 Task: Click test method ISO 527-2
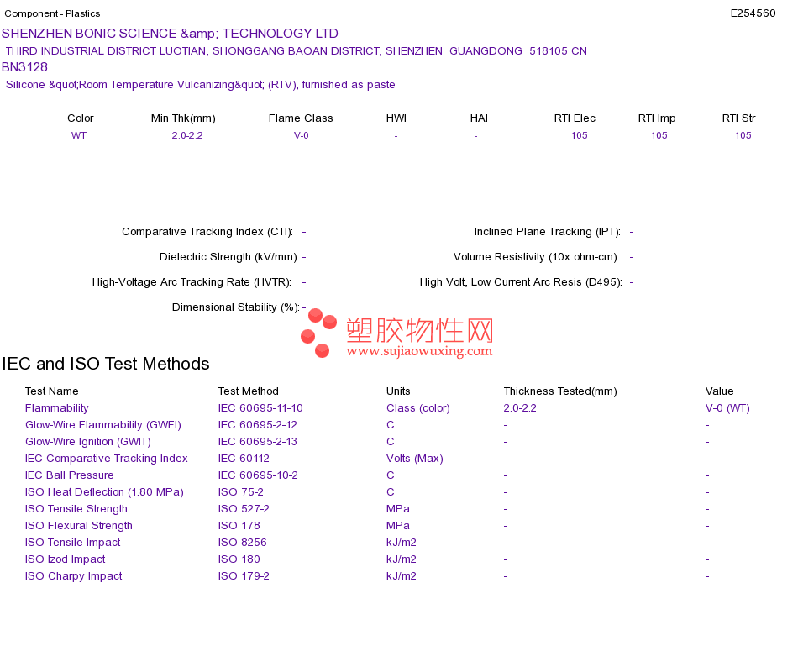244,508
